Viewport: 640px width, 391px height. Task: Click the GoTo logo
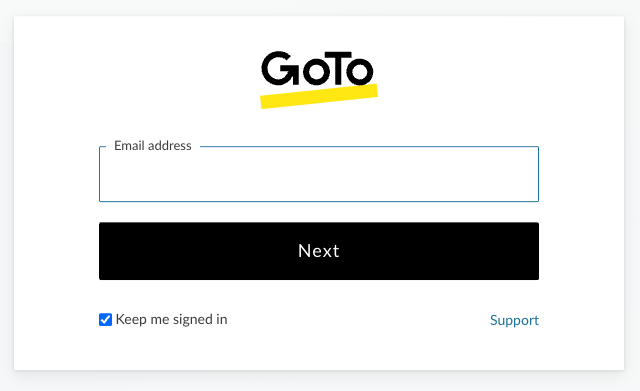click(x=319, y=80)
